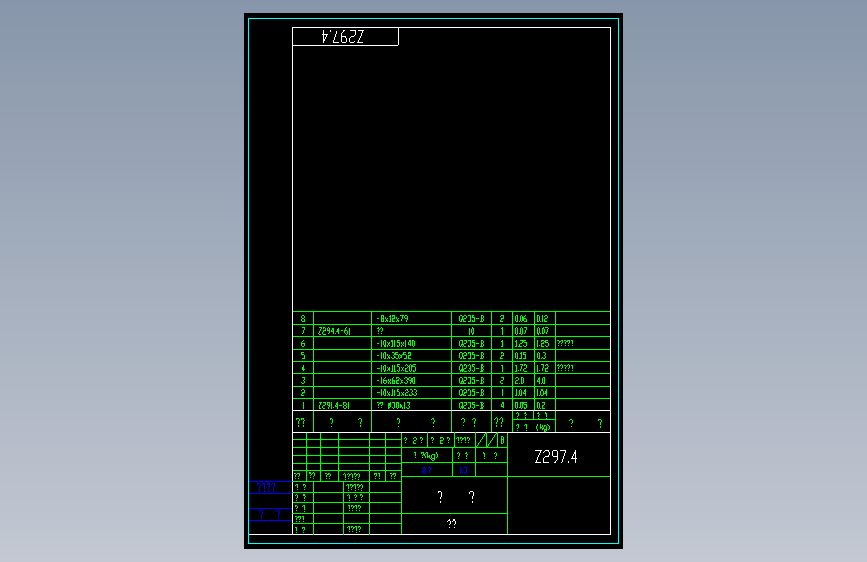Select dimension text -10x115x140
The image size is (867, 562).
pos(395,344)
